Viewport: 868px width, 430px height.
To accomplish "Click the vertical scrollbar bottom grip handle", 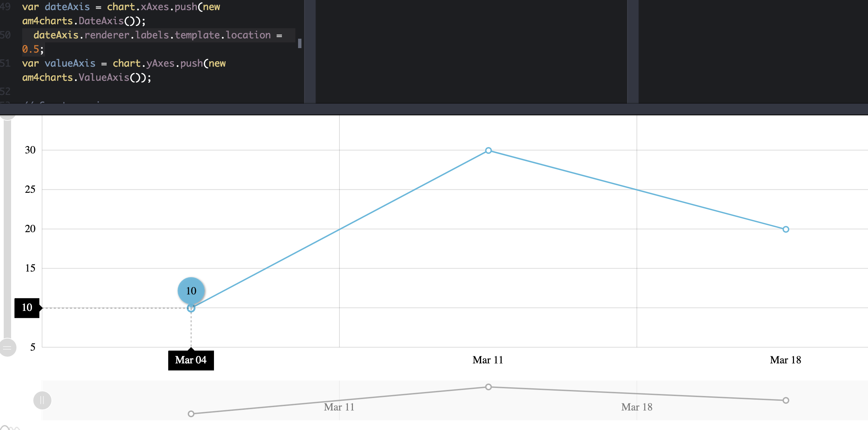I will 7,347.
